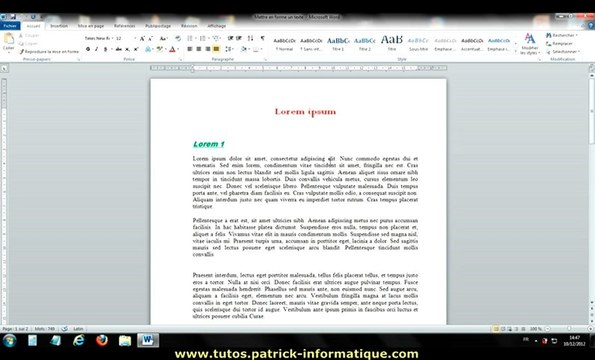
Task: Open font color dropdown arrow
Action: click(178, 49)
